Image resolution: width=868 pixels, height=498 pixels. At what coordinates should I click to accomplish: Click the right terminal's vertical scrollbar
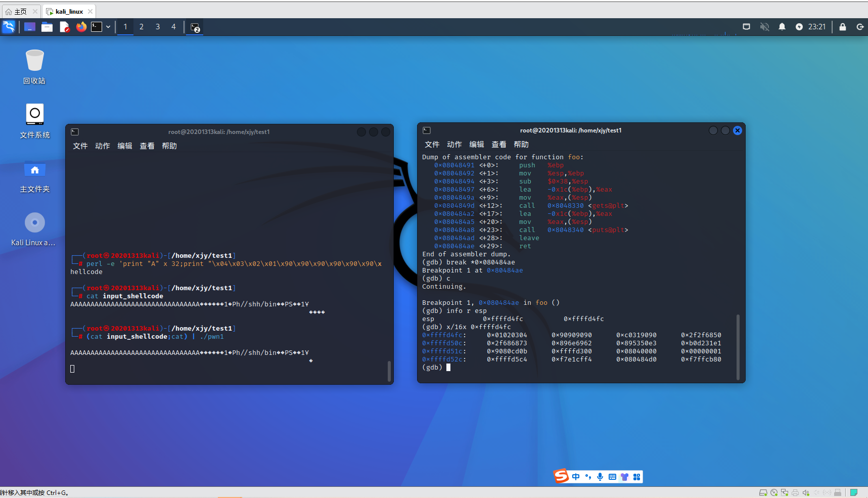click(x=738, y=347)
